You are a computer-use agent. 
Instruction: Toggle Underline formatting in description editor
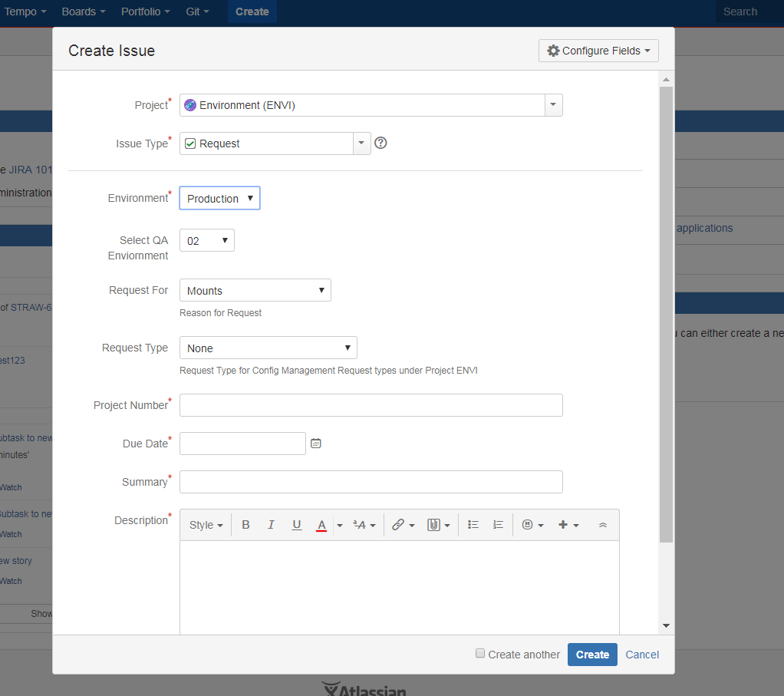pyautogui.click(x=297, y=525)
